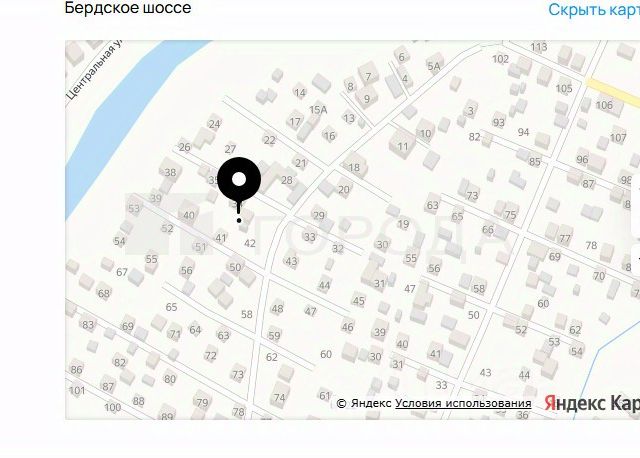This screenshot has height=458, width=640.
Task: Click building labeled 11
Action: [x=402, y=147]
